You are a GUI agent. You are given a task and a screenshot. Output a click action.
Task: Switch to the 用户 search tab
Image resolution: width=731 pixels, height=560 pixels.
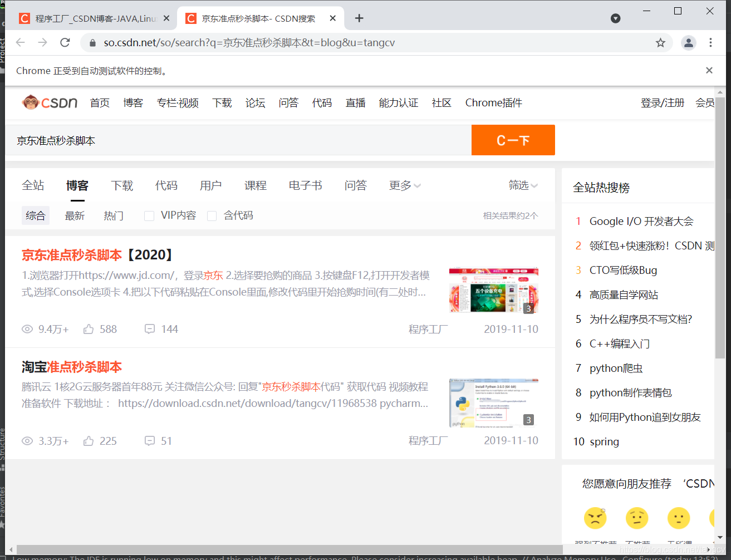point(211,185)
